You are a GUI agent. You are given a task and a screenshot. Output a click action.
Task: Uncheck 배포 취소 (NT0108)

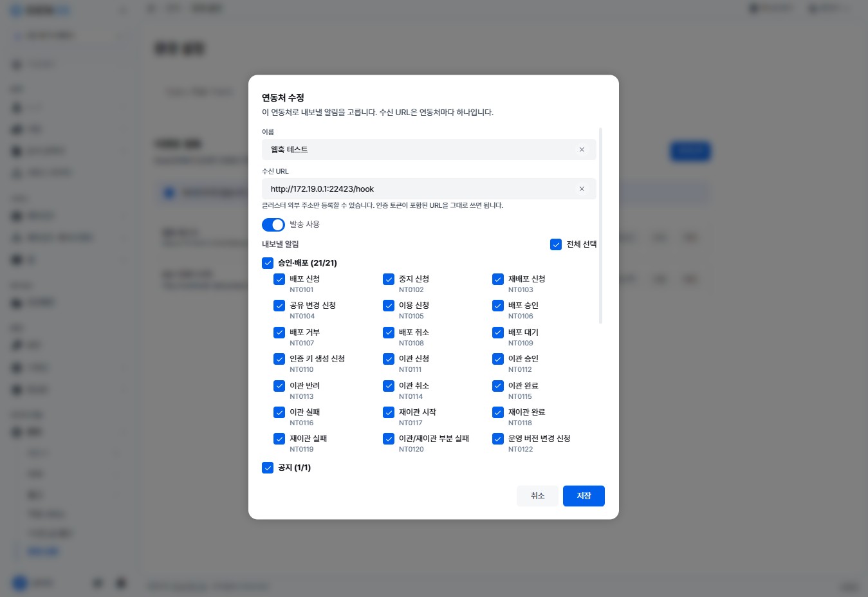(x=389, y=333)
